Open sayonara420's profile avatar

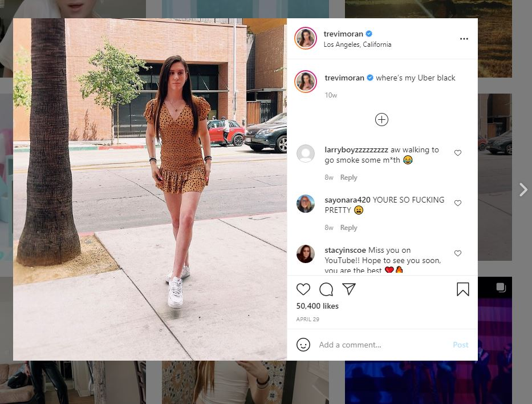tap(306, 204)
